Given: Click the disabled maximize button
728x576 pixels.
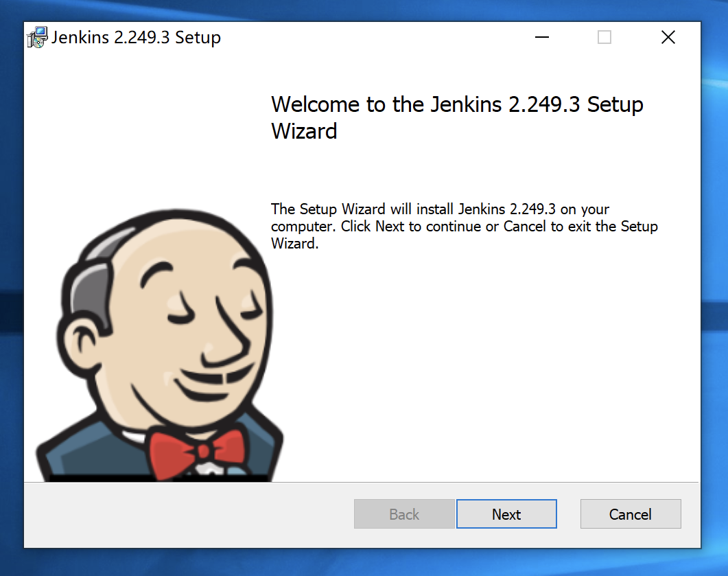Looking at the screenshot, I should tap(604, 37).
